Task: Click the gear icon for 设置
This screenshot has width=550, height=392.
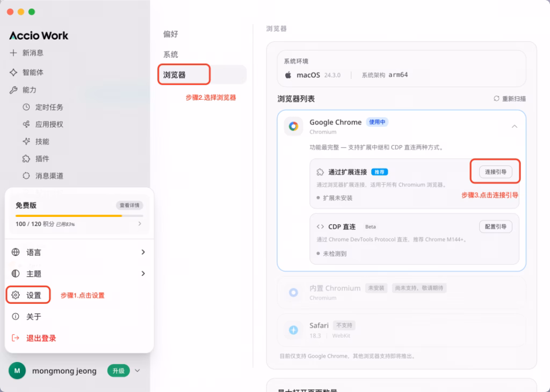Action: (x=16, y=295)
